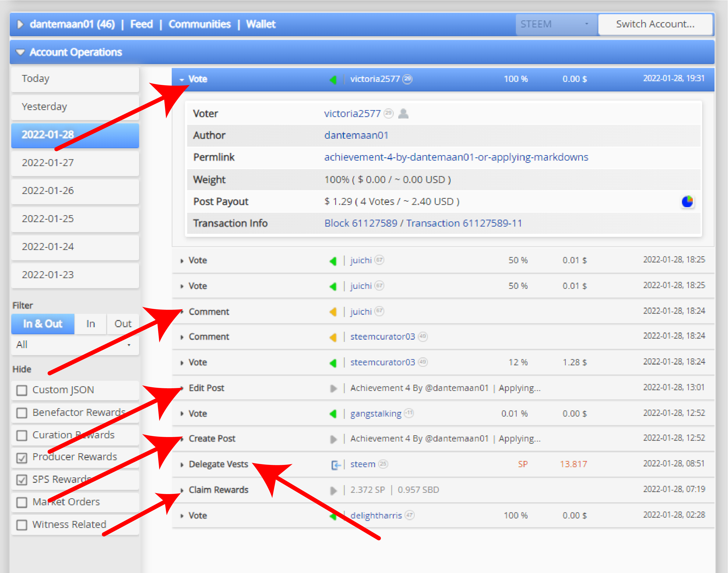Open dantemaan01 author link
This screenshot has width=728, height=573.
click(356, 135)
